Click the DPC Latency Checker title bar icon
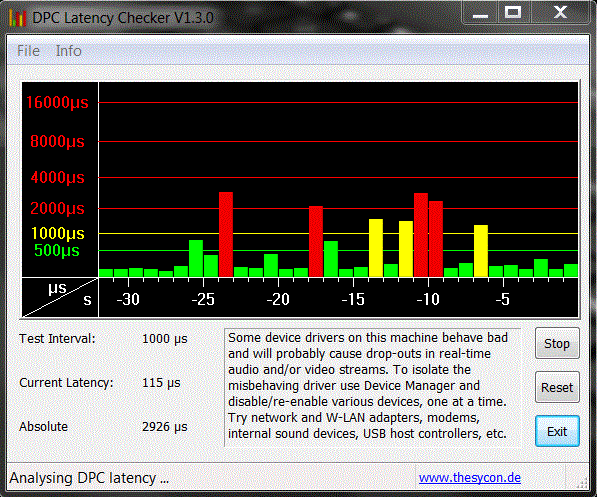The width and height of the screenshot is (597, 497). [18, 18]
